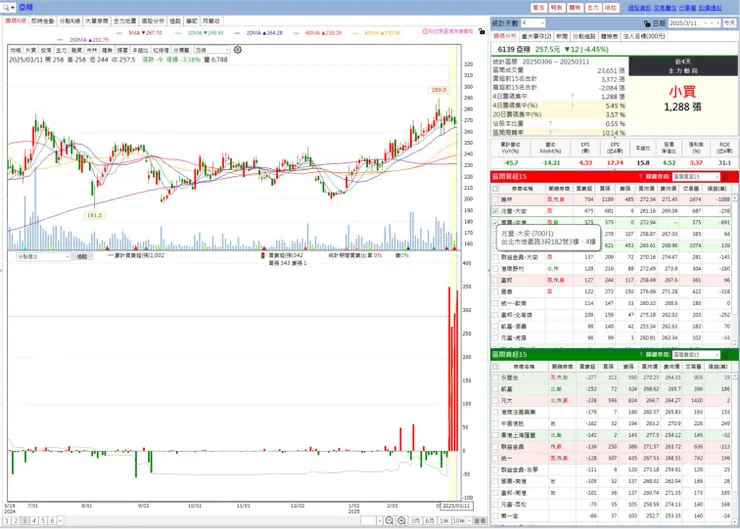
Task: Switch to the 個股分析 tab
Action: pyautogui.click(x=153, y=21)
